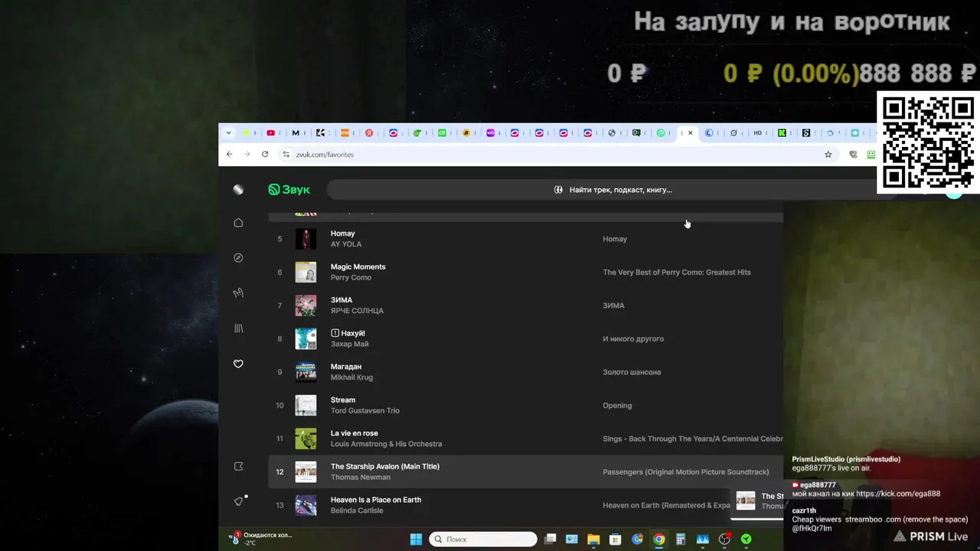Switch to the purple WB browser tab
This screenshot has height=551, width=980.
tap(490, 133)
